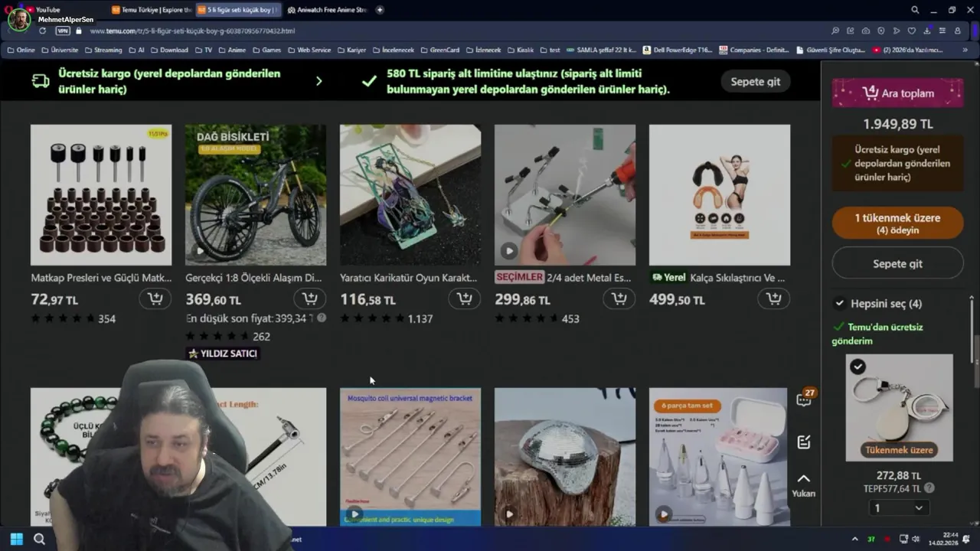Show hidden system tray icons
Image resolution: width=980 pixels, height=551 pixels.
(x=855, y=539)
